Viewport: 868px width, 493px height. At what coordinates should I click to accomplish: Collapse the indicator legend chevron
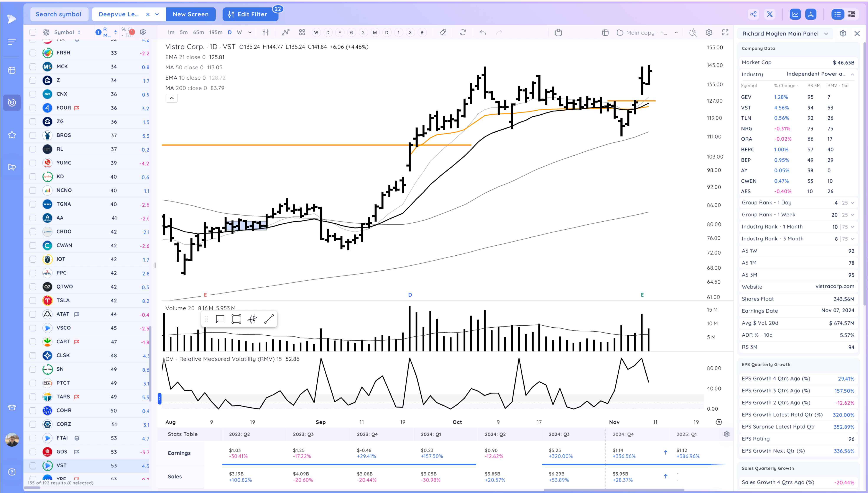tap(171, 98)
